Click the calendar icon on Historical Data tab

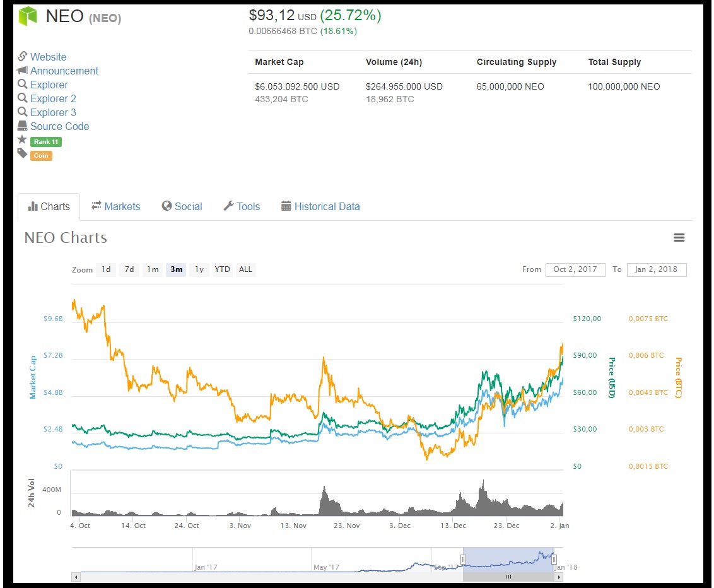point(286,206)
